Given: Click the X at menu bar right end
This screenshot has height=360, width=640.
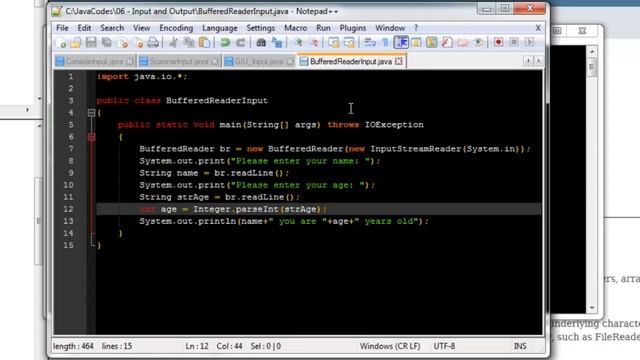Looking at the screenshot, I should (x=538, y=28).
